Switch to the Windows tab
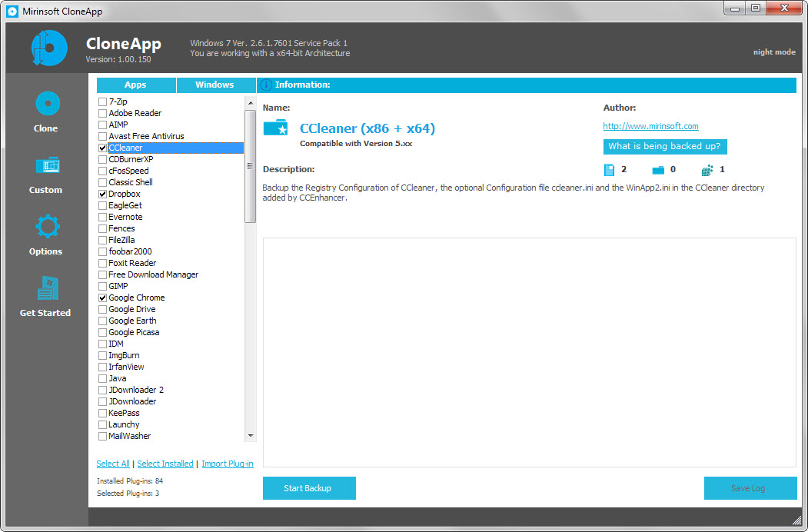The height and width of the screenshot is (532, 808). [x=214, y=85]
